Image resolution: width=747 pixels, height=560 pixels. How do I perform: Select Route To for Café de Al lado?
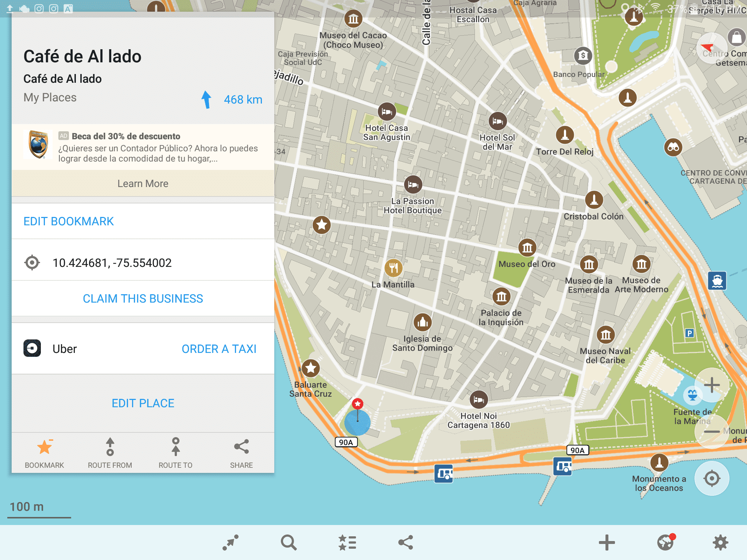click(x=176, y=452)
